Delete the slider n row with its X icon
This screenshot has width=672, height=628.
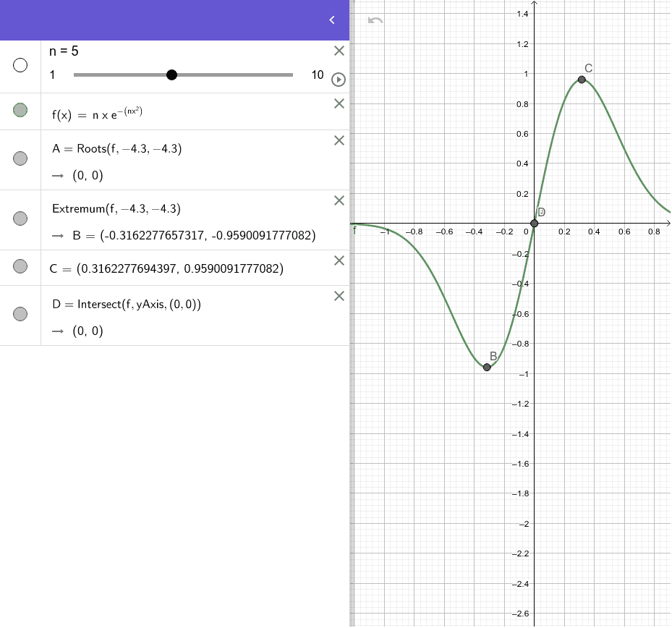[338, 51]
